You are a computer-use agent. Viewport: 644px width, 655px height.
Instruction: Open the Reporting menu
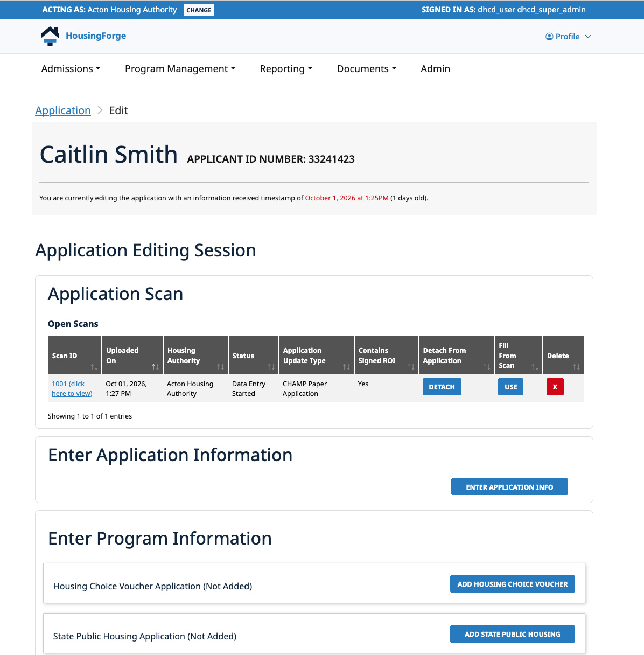(286, 69)
